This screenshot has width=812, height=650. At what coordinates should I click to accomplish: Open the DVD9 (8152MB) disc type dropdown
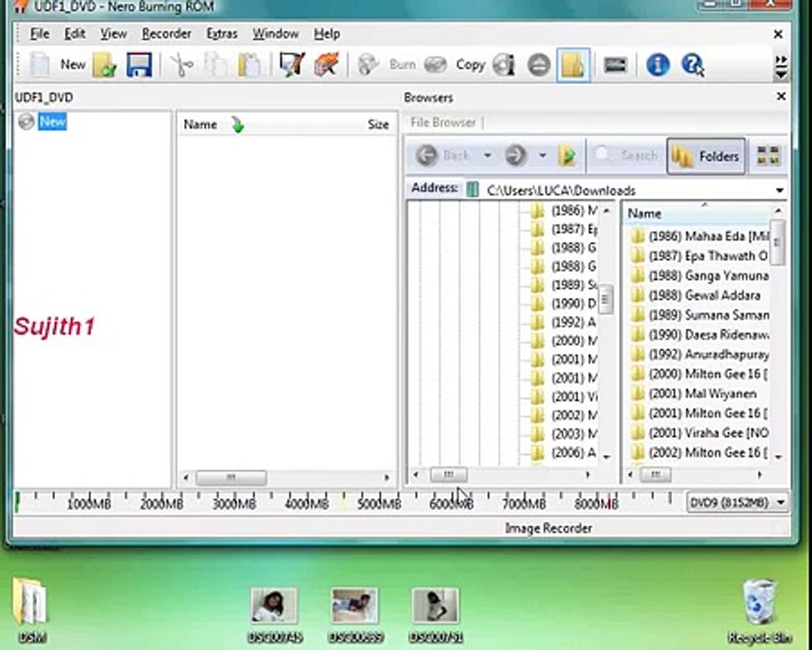tap(737, 502)
